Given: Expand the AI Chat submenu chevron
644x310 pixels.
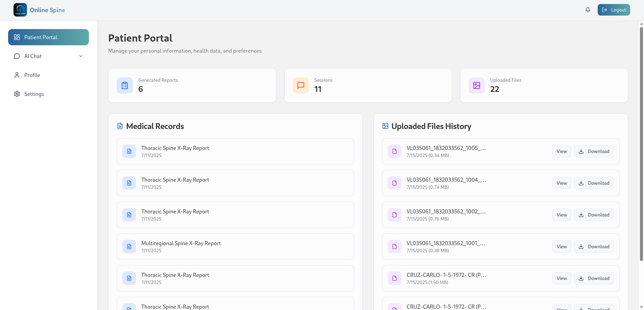Looking at the screenshot, I should (81, 56).
